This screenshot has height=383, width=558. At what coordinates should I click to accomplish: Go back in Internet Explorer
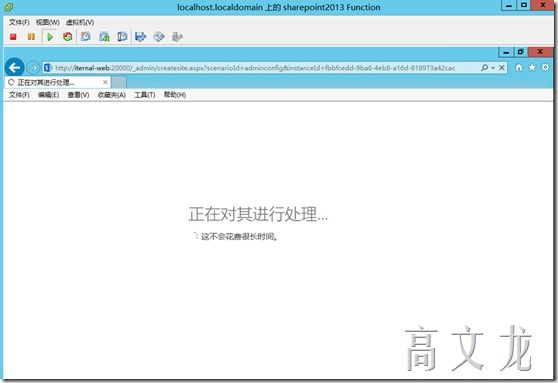coord(14,67)
